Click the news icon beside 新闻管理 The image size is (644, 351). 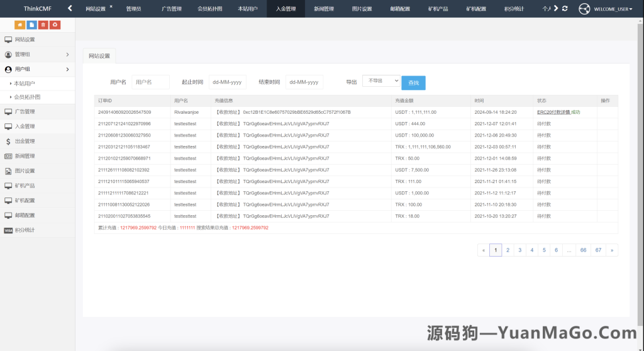coord(8,156)
